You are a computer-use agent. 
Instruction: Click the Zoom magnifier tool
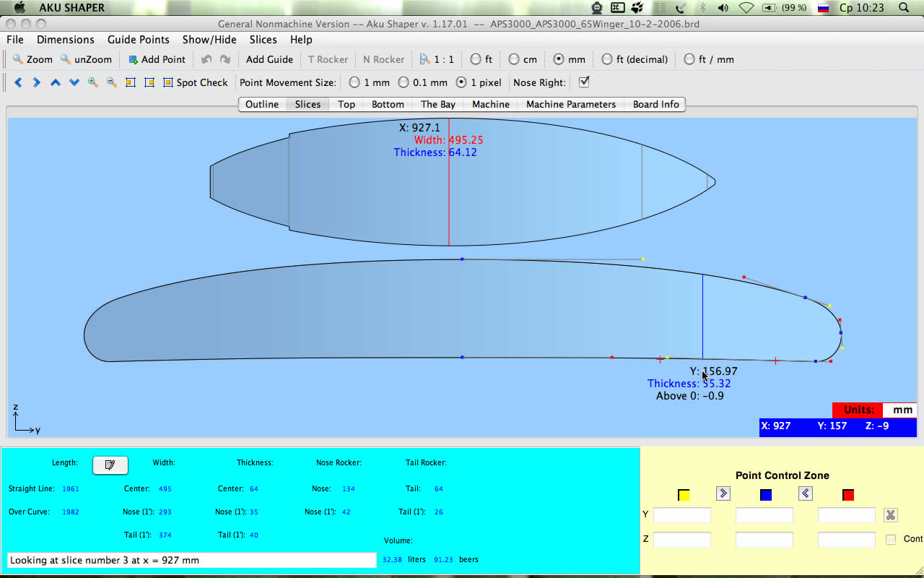[32, 59]
